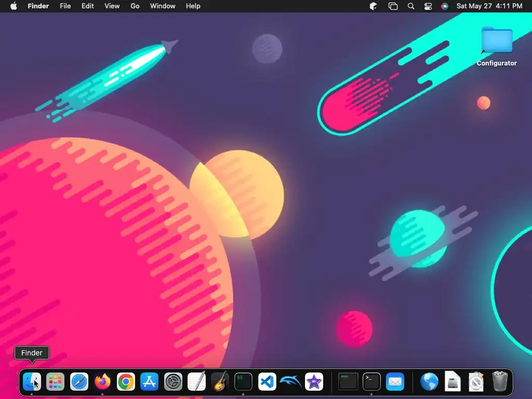Open the exec file icon in Dock
The image size is (532, 399).
pos(348,382)
